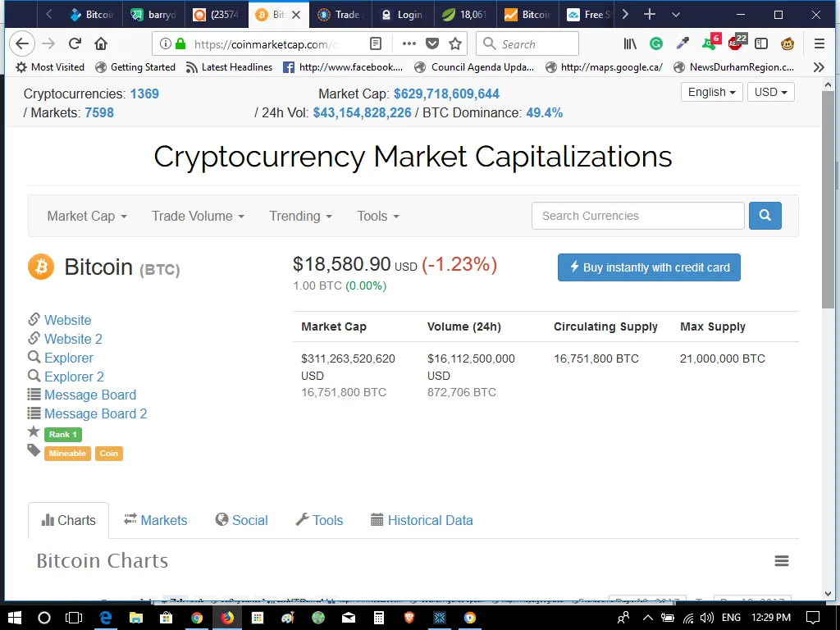Activate the color picker eyedropper extension
This screenshot has width=840, height=630.
point(682,44)
